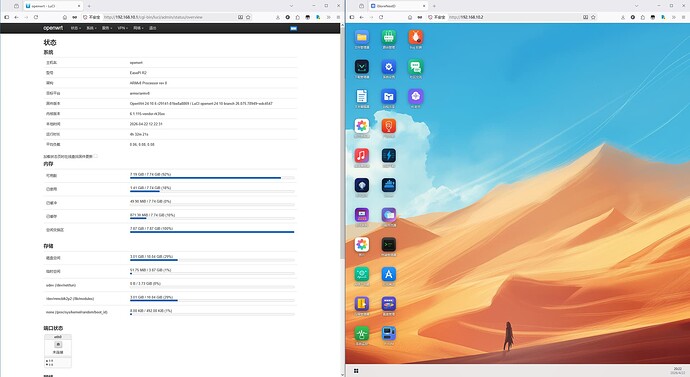Open the purple flower desktop app icon
The height and width of the screenshot is (377, 690).
pyautogui.click(x=415, y=96)
